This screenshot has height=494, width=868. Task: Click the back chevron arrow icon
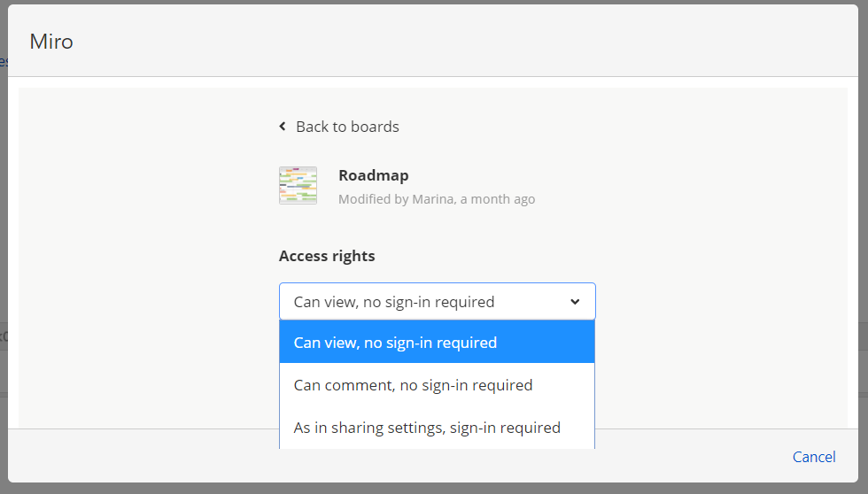(x=283, y=127)
